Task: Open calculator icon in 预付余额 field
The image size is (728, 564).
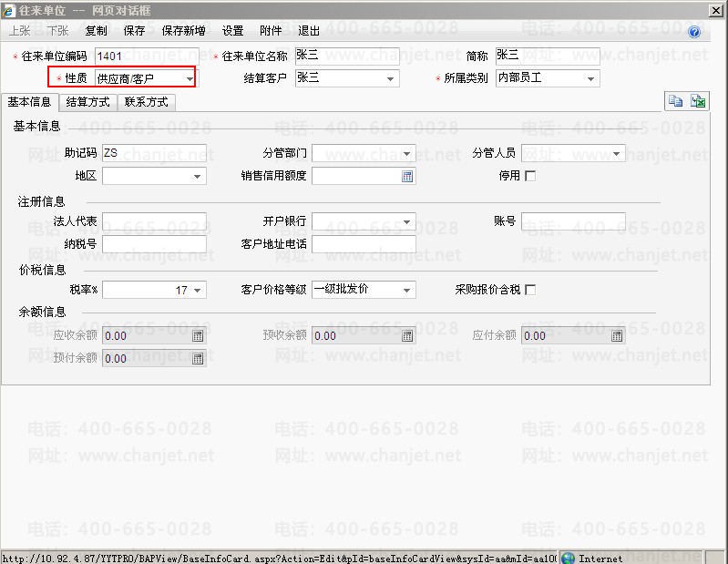Action: (x=198, y=358)
